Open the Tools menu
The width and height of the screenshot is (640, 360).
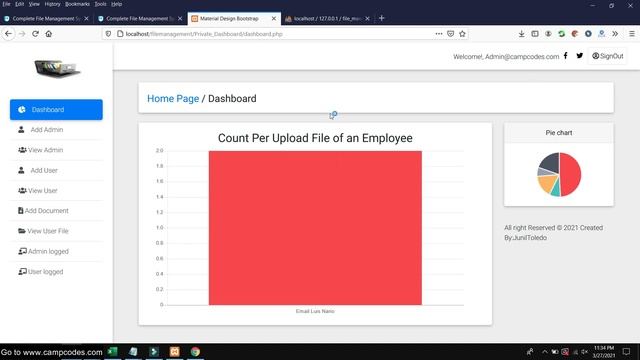click(100, 4)
